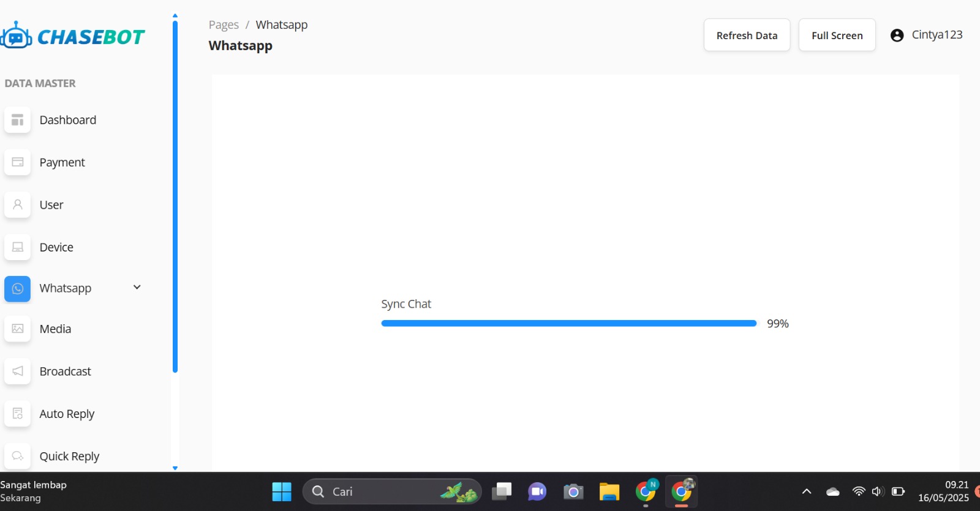Expand the Whatsapp menu chevron
Image resolution: width=980 pixels, height=511 pixels.
point(137,288)
